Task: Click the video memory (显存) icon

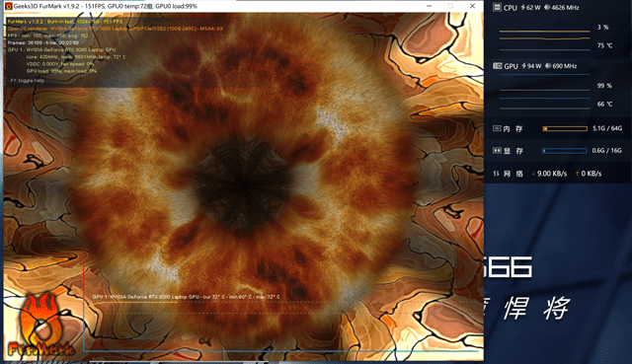Action: (x=497, y=150)
